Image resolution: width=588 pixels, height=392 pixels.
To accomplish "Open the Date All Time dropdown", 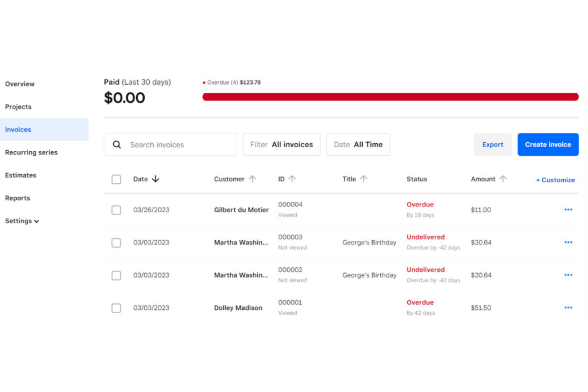I will tap(358, 145).
